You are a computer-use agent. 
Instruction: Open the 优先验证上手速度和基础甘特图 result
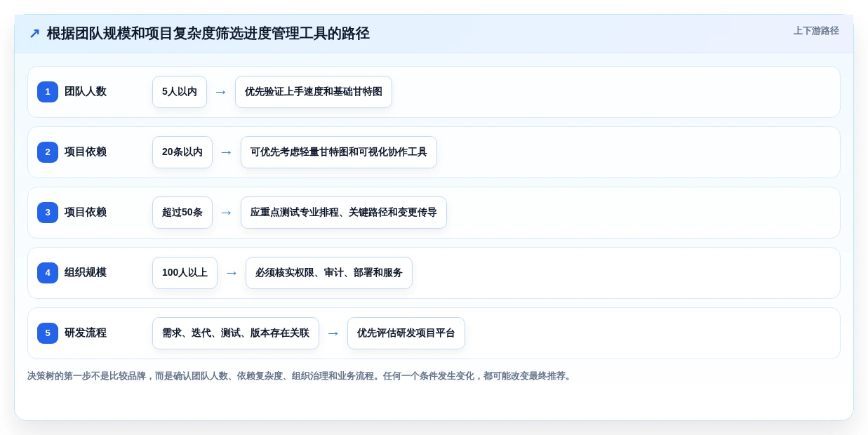[314, 92]
